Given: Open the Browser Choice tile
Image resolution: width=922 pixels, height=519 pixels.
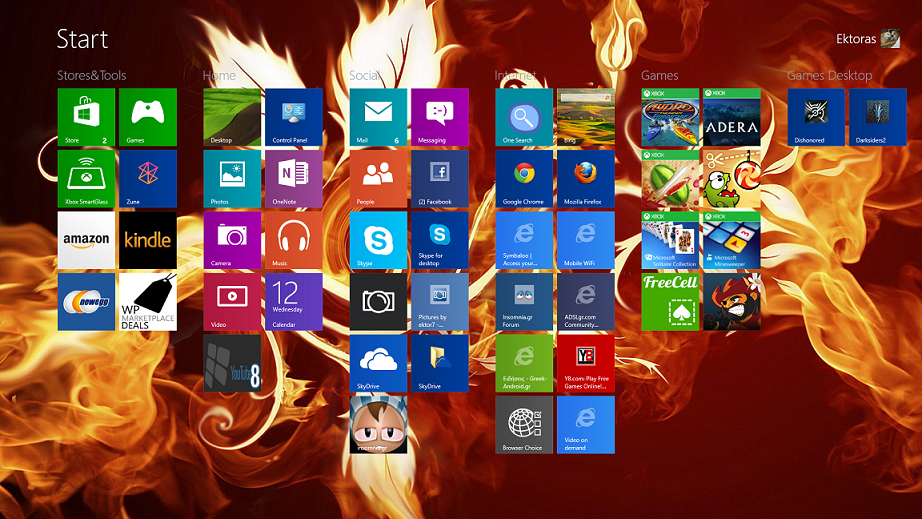Looking at the screenshot, I should click(524, 424).
